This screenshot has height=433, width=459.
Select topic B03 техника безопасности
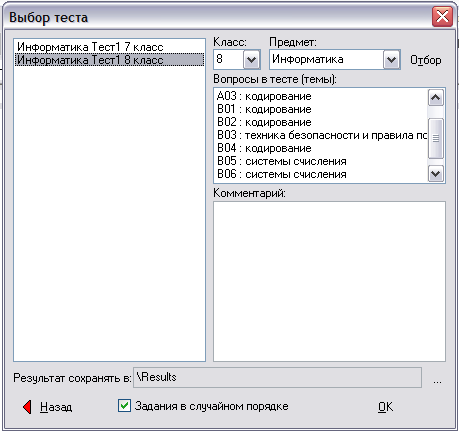click(x=321, y=135)
